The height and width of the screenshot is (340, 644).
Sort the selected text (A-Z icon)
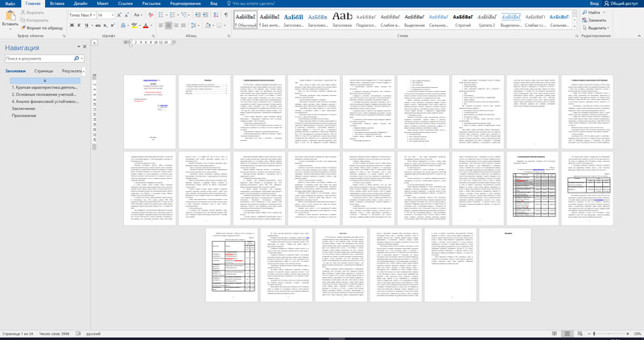(216, 15)
